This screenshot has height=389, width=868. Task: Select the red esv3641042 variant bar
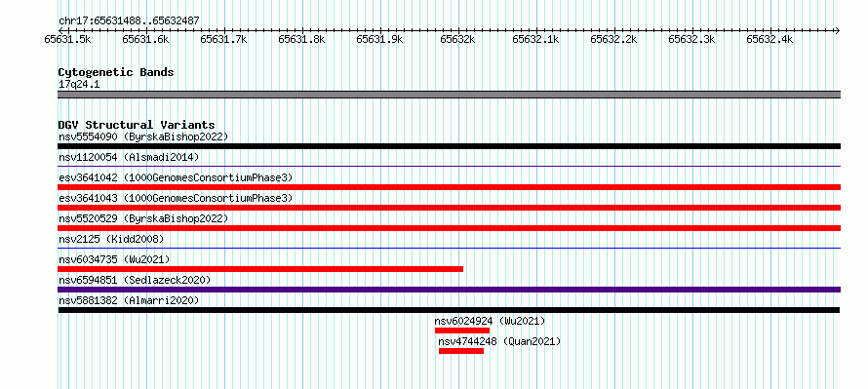coord(450,187)
